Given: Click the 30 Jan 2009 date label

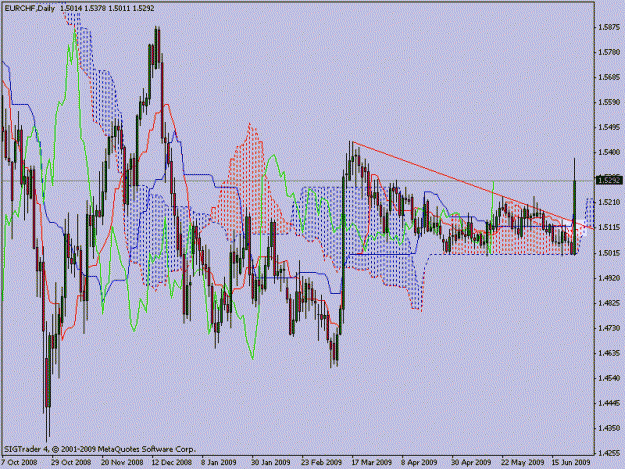Looking at the screenshot, I should 271,463.
